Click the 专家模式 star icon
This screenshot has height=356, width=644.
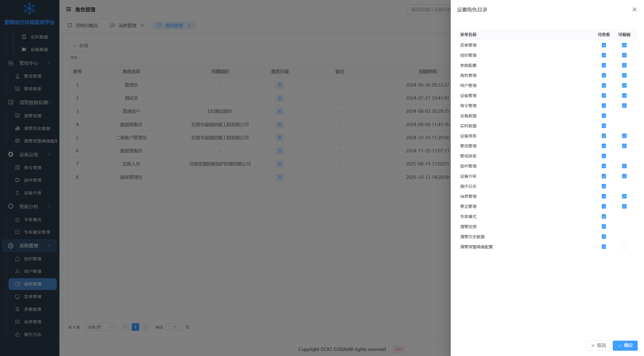[x=17, y=219]
